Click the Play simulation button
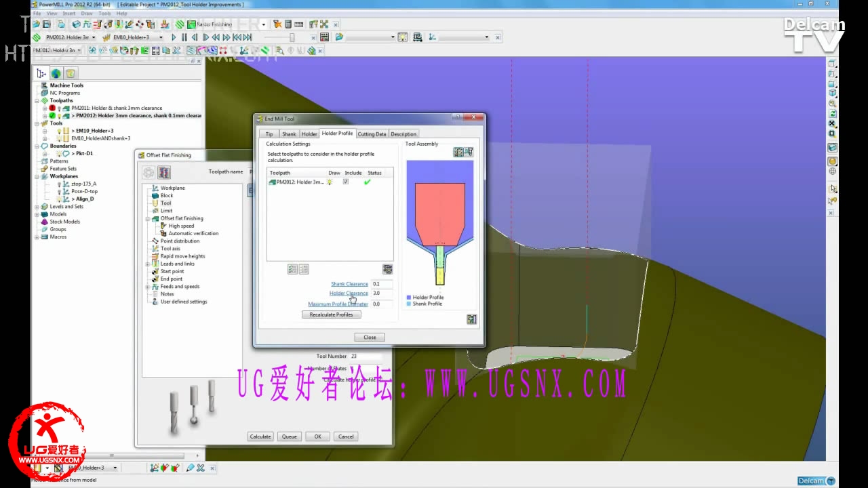 (x=174, y=37)
